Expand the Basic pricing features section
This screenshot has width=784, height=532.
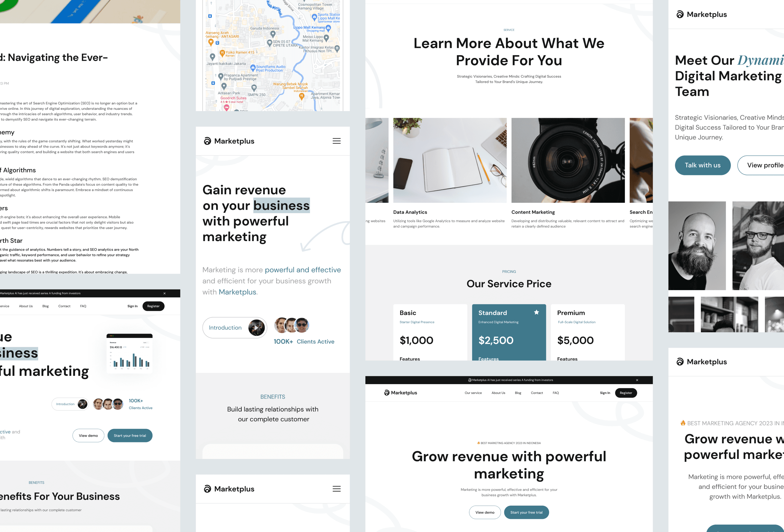point(411,358)
